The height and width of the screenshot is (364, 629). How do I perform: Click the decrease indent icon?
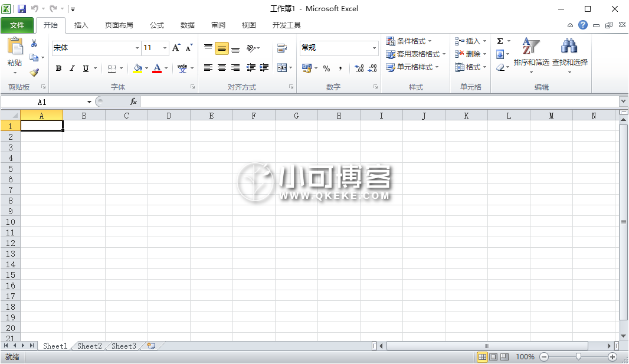pyautogui.click(x=251, y=68)
